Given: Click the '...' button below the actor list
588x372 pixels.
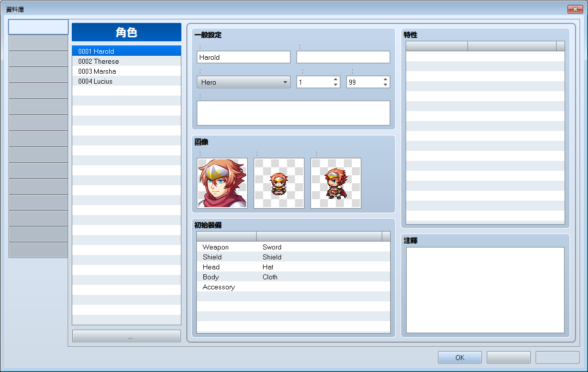Looking at the screenshot, I should pyautogui.click(x=127, y=336).
